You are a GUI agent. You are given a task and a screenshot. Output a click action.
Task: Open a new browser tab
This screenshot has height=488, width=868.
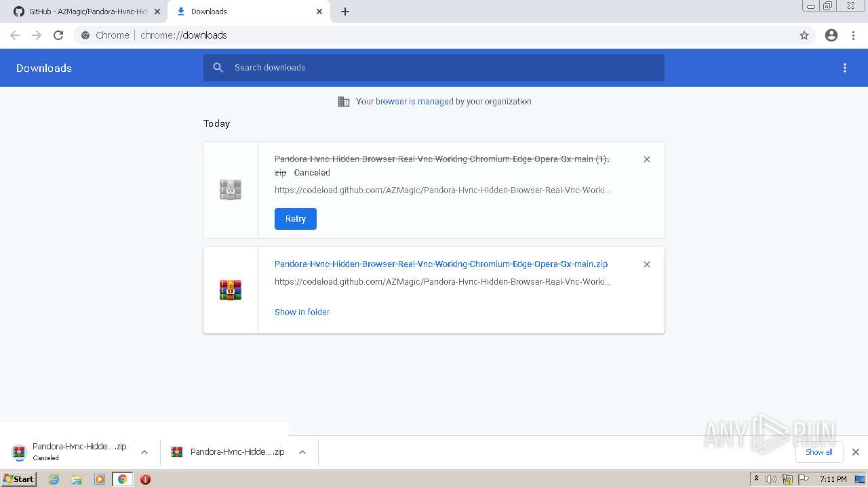coord(345,12)
